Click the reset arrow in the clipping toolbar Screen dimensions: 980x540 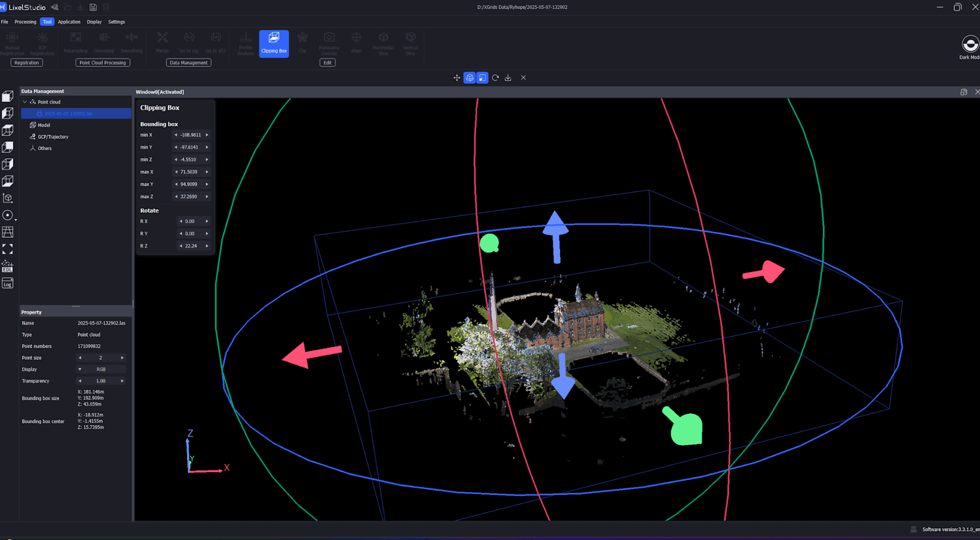(x=495, y=78)
